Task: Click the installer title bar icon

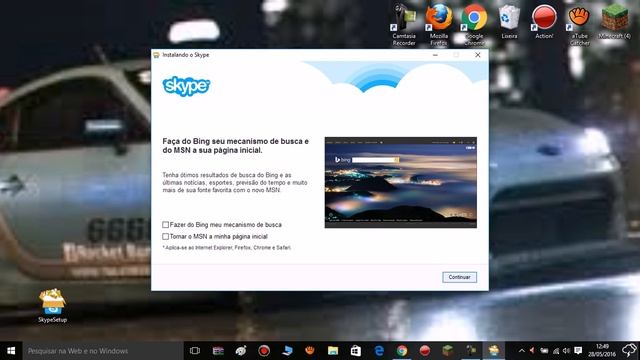Action: pos(156,55)
